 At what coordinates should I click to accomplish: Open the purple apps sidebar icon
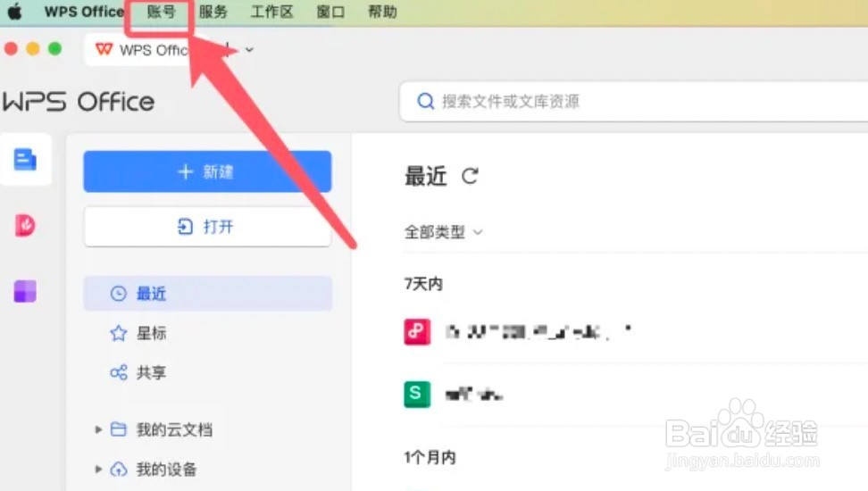25,291
